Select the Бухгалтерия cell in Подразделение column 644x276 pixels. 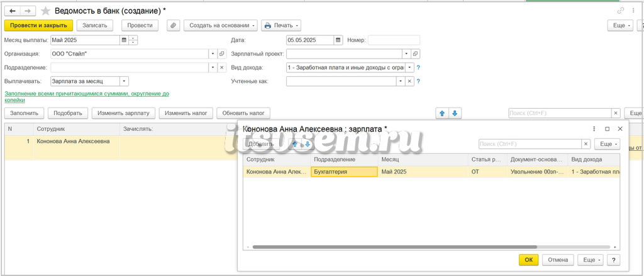(344, 172)
